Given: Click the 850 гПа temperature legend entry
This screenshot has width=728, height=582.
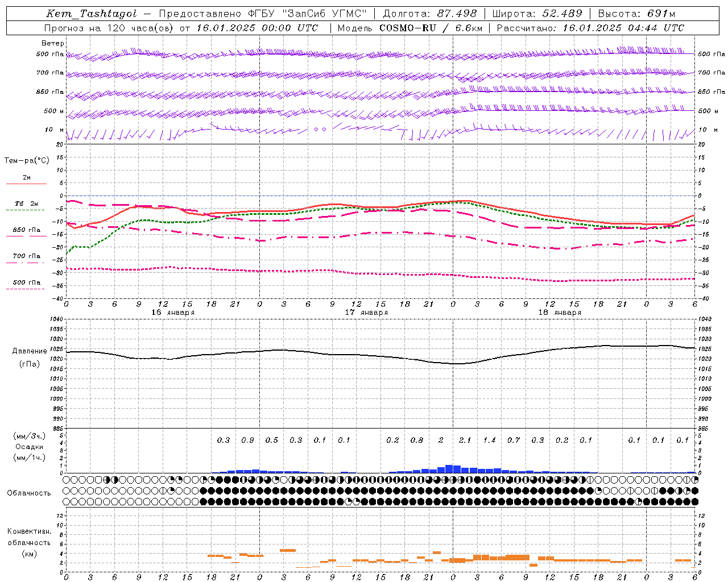Looking at the screenshot, I should [x=27, y=230].
